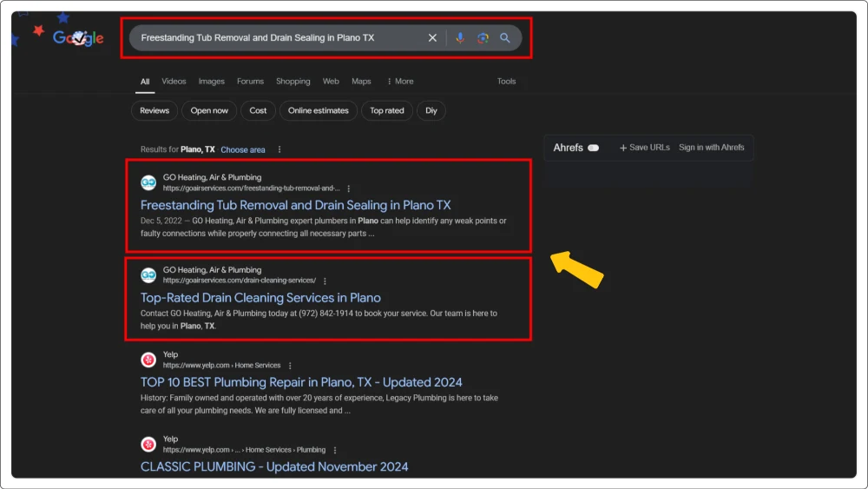868x489 pixels.
Task: Open Top-Rated Drain Cleaning Services in Plano result
Action: (260, 298)
